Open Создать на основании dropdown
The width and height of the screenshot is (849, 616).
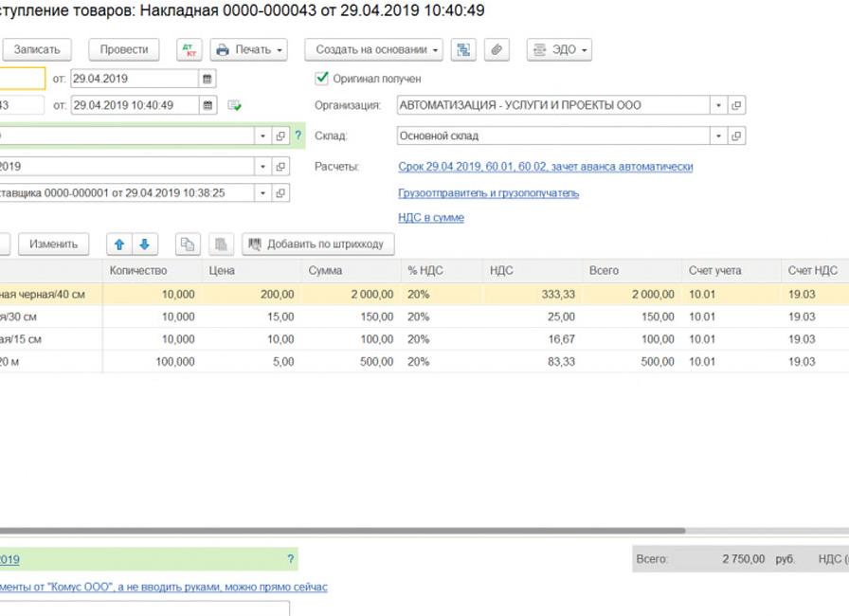(x=373, y=50)
